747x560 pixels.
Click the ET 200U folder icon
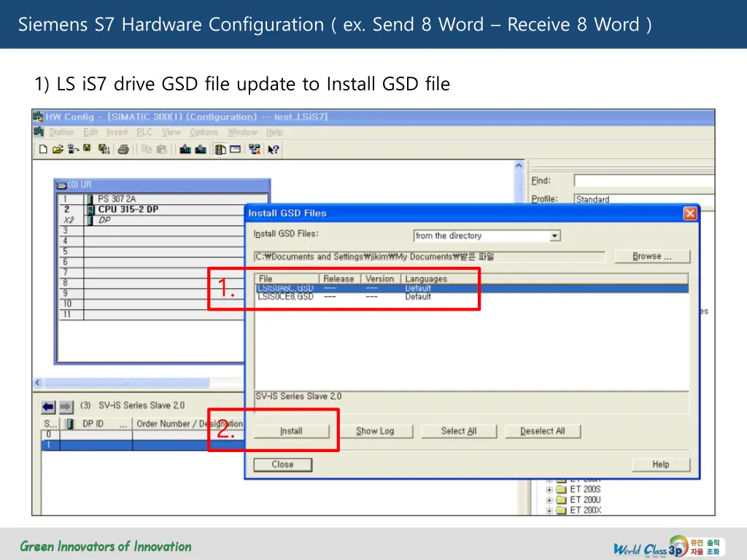(x=561, y=500)
